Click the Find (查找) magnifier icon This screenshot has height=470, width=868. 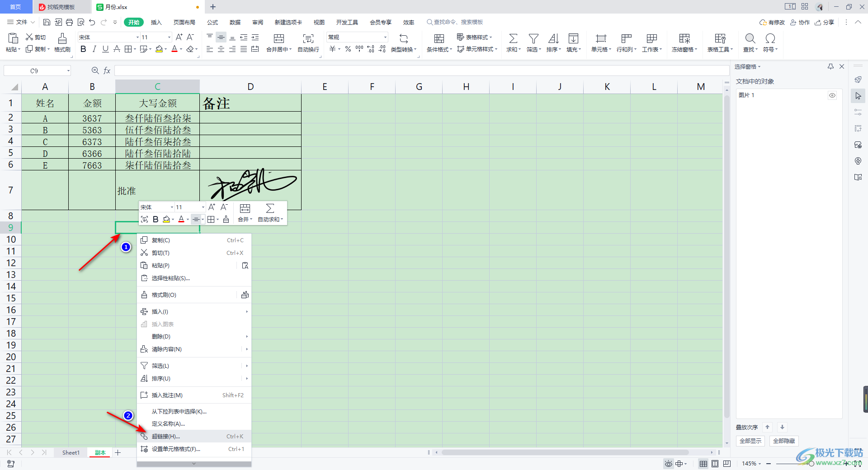[x=750, y=38]
